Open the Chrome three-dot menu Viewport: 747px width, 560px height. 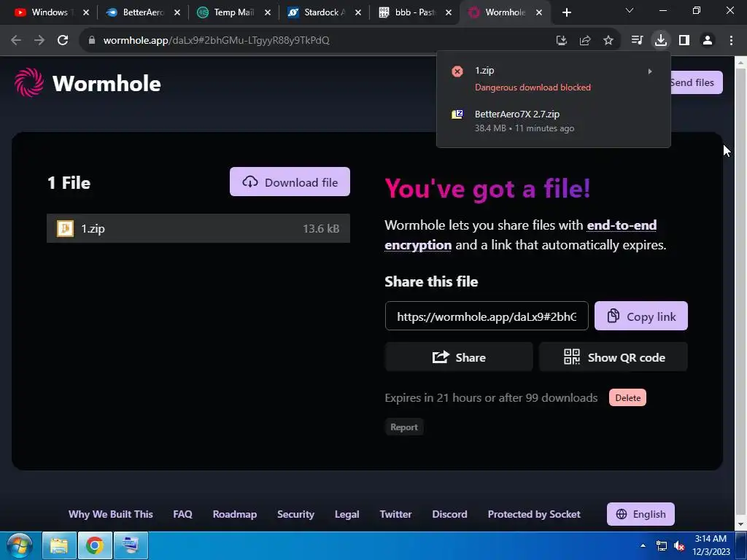(731, 41)
